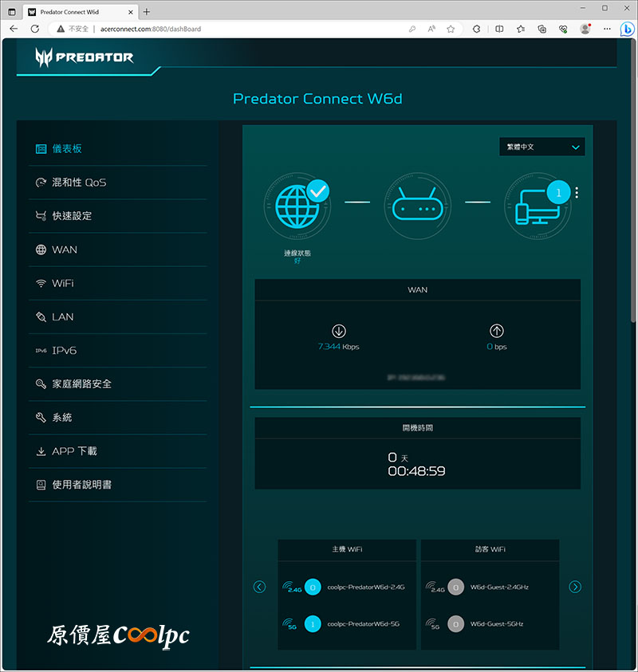Open the connected devices icon

coord(538,206)
